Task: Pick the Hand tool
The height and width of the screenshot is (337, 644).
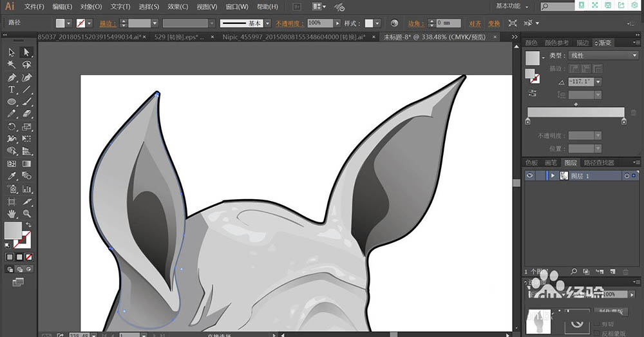Action: [12, 214]
